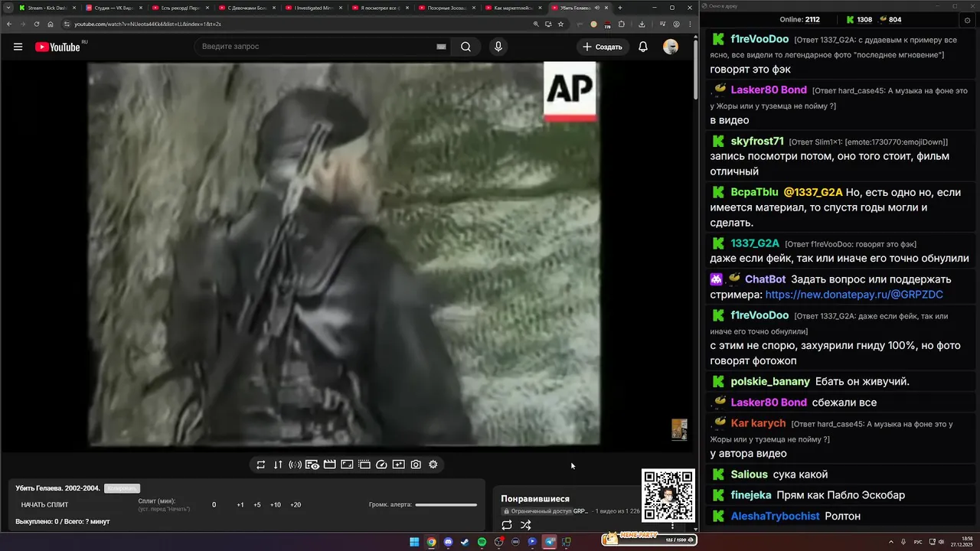Viewport: 980px width, 551px height.
Task: Open the on-screen keyboard in search box
Action: [441, 47]
